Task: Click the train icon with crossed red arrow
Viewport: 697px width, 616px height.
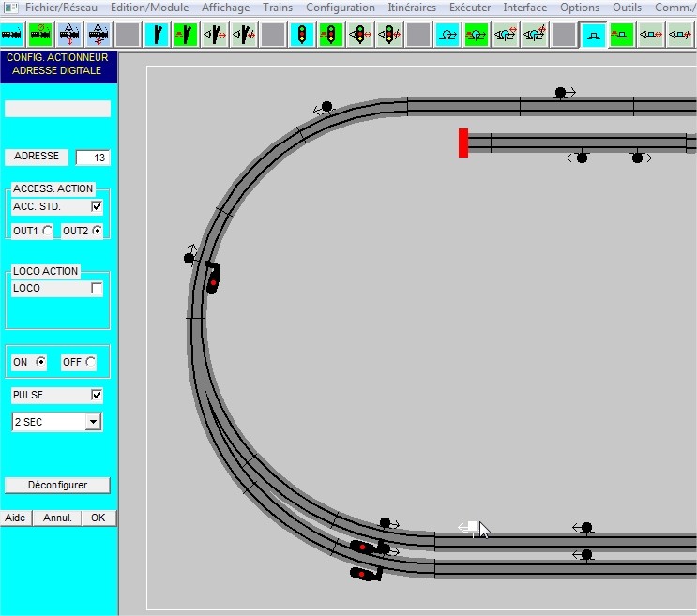Action: [x=98, y=34]
